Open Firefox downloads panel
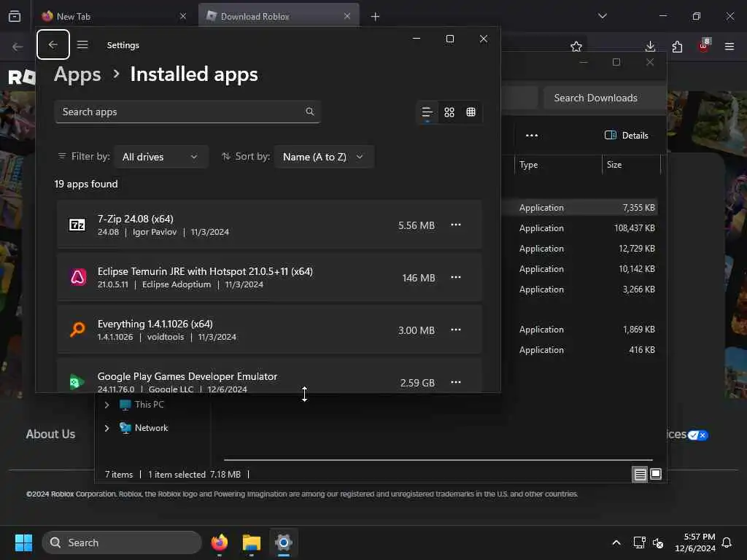The height and width of the screenshot is (560, 747). point(650,47)
